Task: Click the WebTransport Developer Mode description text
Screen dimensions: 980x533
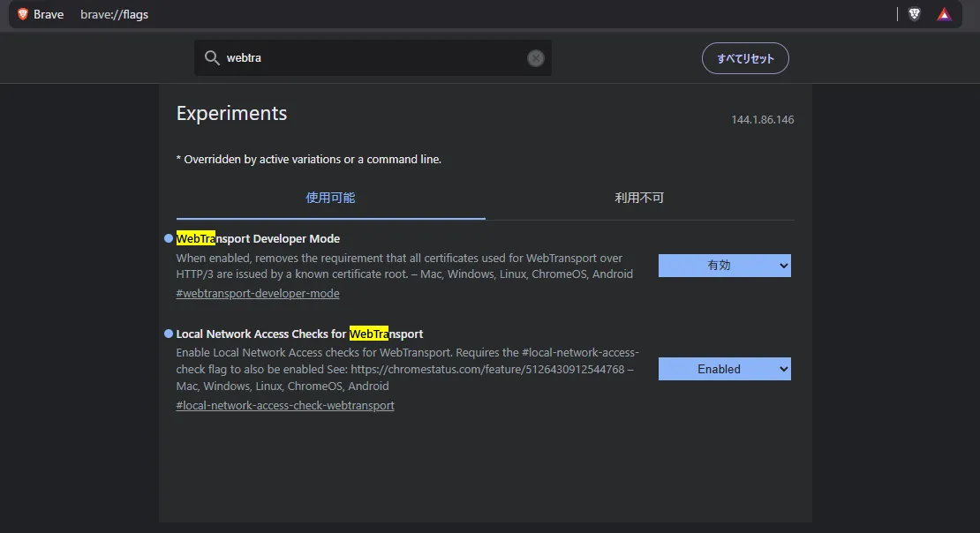Action: (404, 266)
